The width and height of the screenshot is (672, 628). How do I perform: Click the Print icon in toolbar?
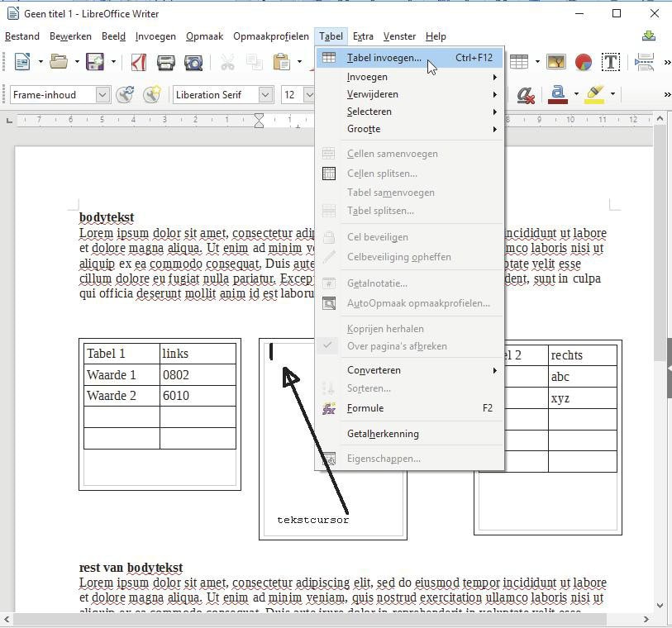pyautogui.click(x=165, y=62)
